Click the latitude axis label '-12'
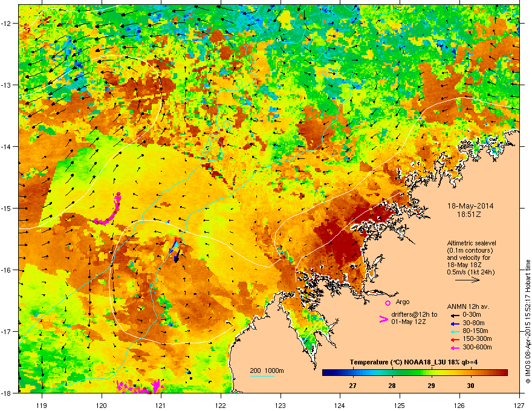This screenshot has height=411, width=532. (x=7, y=24)
